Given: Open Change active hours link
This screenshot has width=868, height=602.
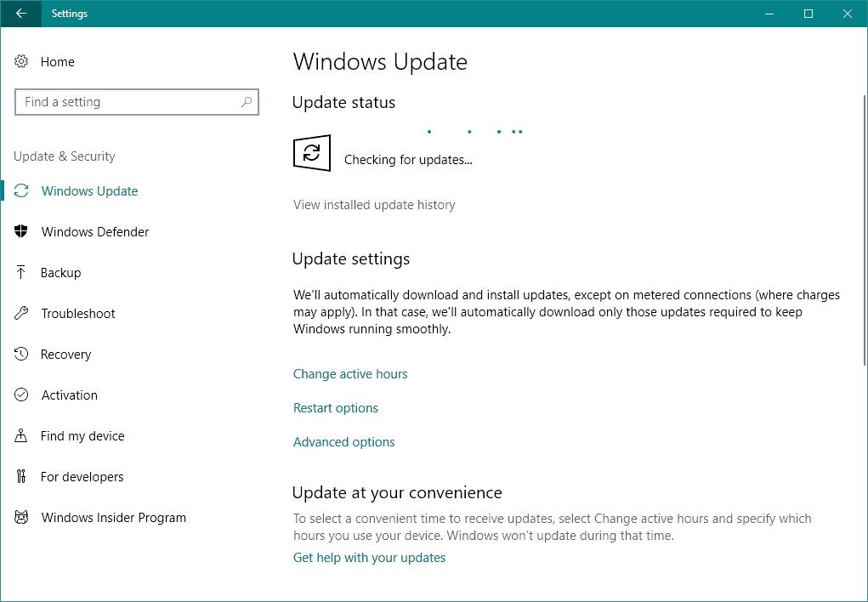Looking at the screenshot, I should tap(350, 374).
